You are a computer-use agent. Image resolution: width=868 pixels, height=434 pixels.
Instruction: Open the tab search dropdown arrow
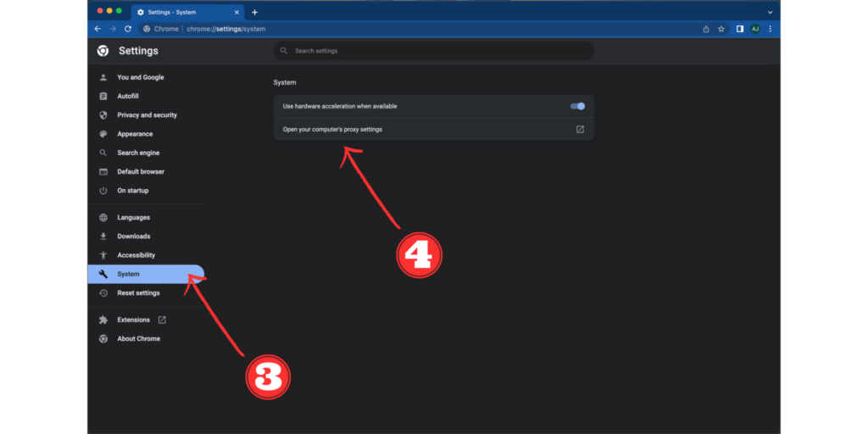770,12
